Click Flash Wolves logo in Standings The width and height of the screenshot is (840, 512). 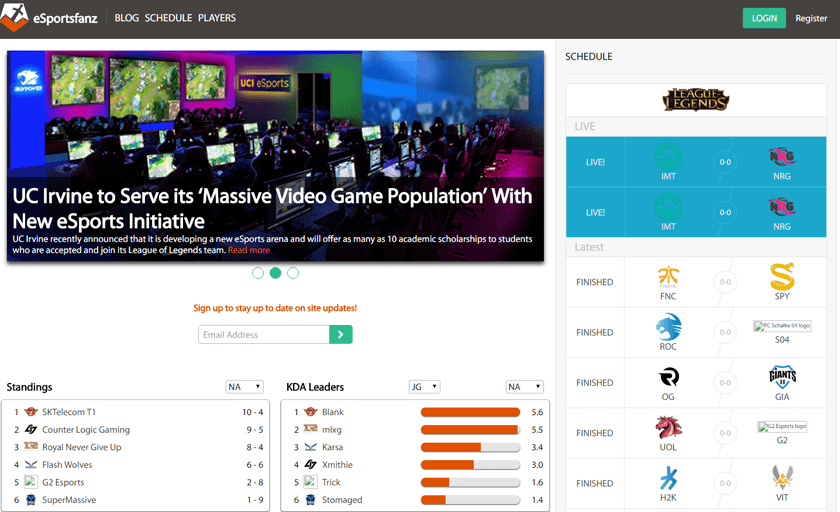tap(31, 464)
